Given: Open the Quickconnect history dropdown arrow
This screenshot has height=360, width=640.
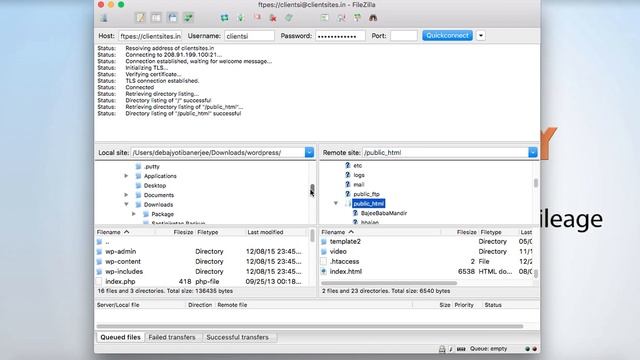Looking at the screenshot, I should (481, 36).
